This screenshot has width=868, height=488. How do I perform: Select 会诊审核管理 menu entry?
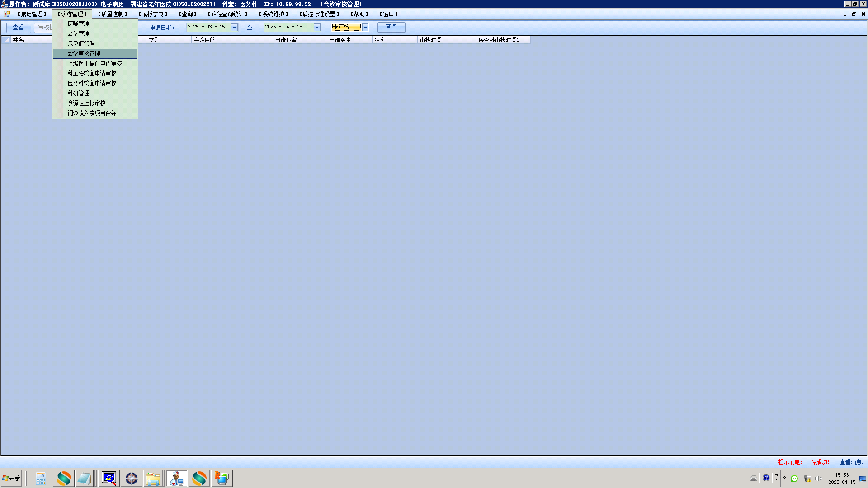click(84, 53)
